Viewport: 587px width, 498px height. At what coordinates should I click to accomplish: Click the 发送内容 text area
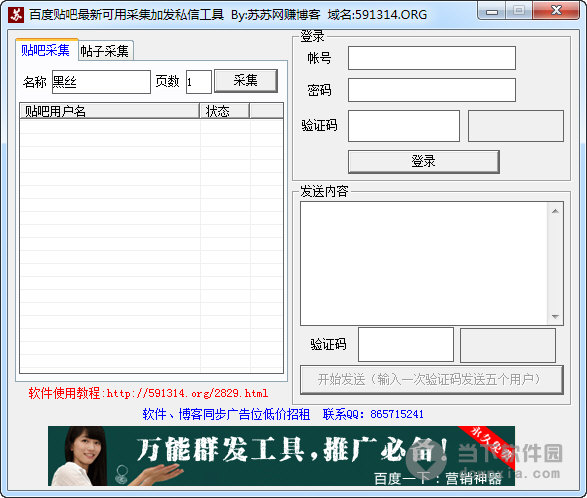click(x=424, y=264)
